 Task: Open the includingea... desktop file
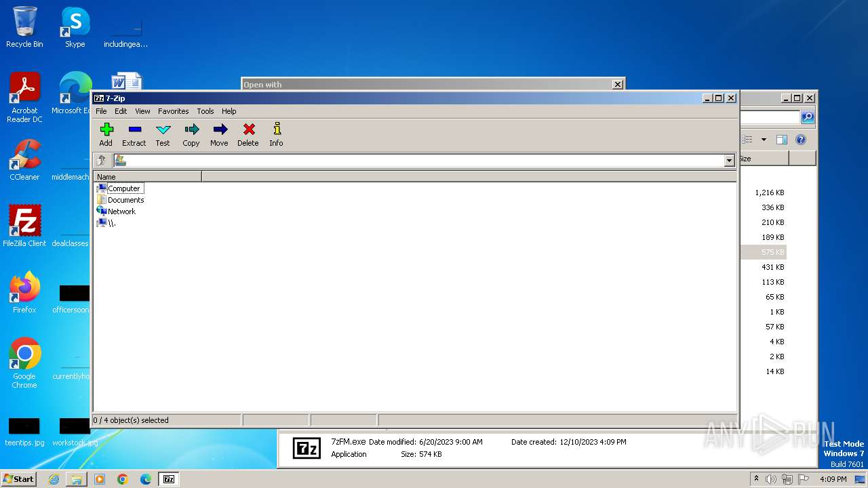click(x=125, y=28)
